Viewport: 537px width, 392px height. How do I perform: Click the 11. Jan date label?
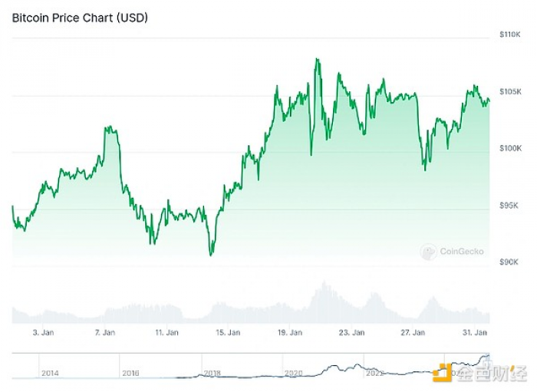(x=166, y=332)
